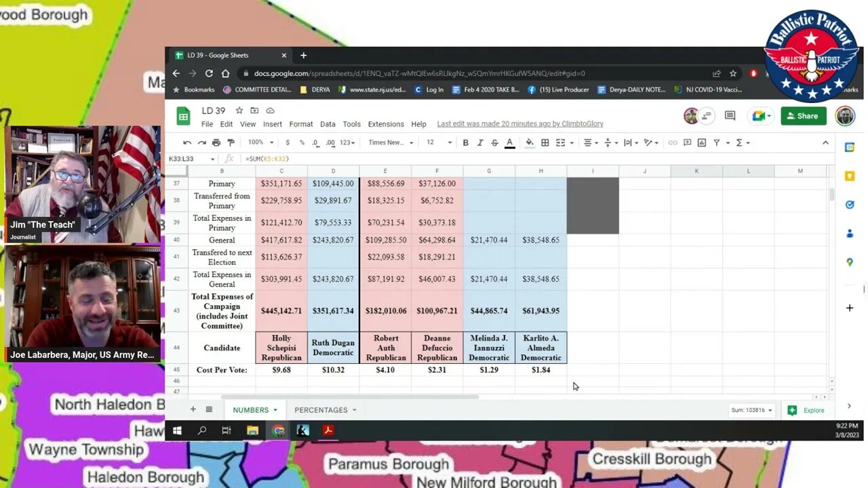Click the Google Sheets home icon
The height and width of the screenshot is (488, 868).
[x=184, y=116]
